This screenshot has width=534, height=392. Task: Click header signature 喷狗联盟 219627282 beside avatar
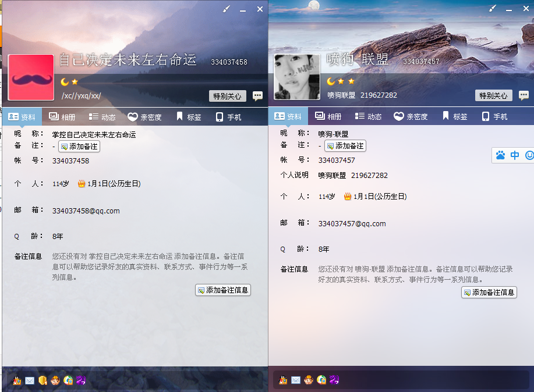362,95
